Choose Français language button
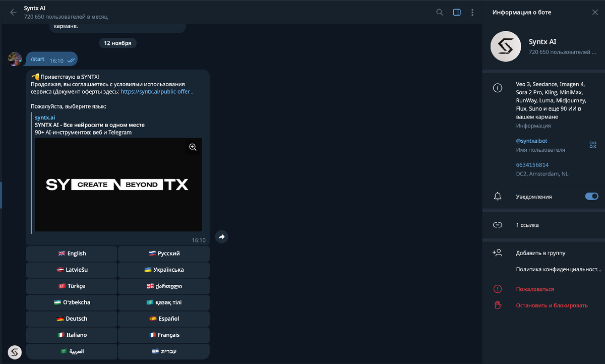Viewport: 605px width, 364px height. coord(164,335)
